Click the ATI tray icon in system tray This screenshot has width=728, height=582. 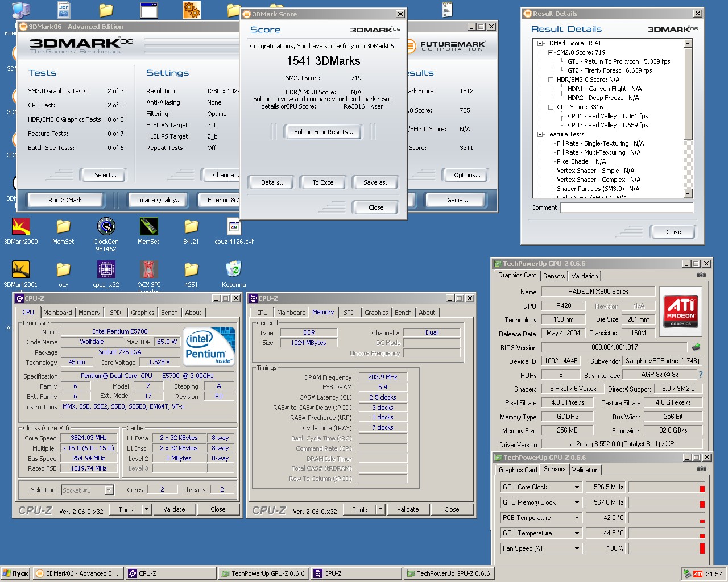point(698,574)
